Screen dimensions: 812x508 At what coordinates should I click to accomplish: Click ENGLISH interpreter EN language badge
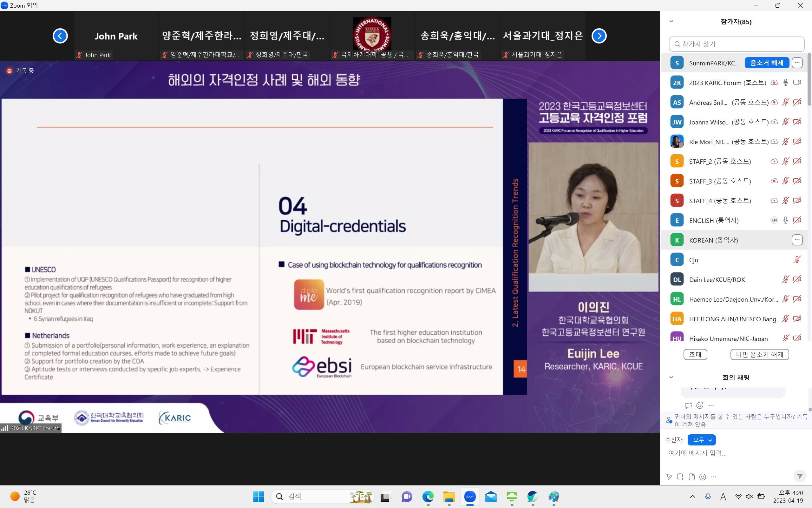774,220
